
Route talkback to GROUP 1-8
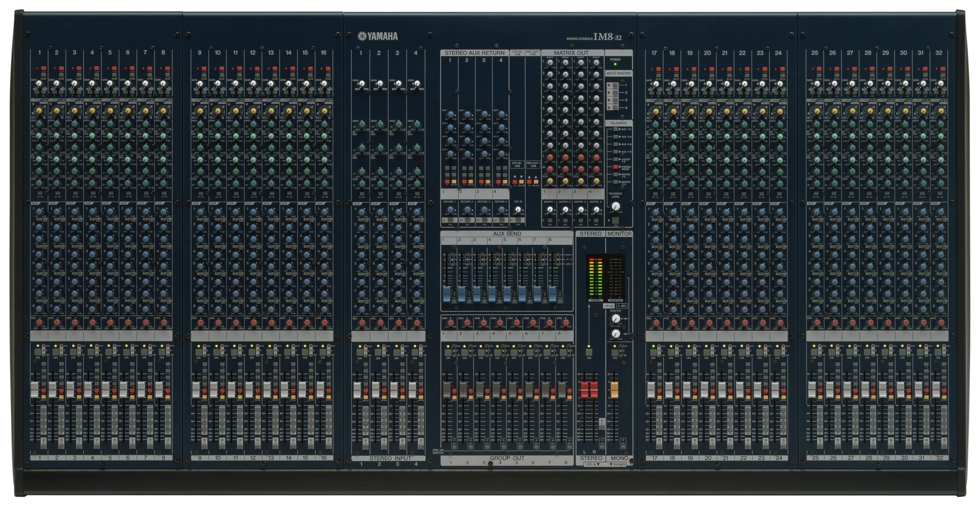(x=615, y=159)
